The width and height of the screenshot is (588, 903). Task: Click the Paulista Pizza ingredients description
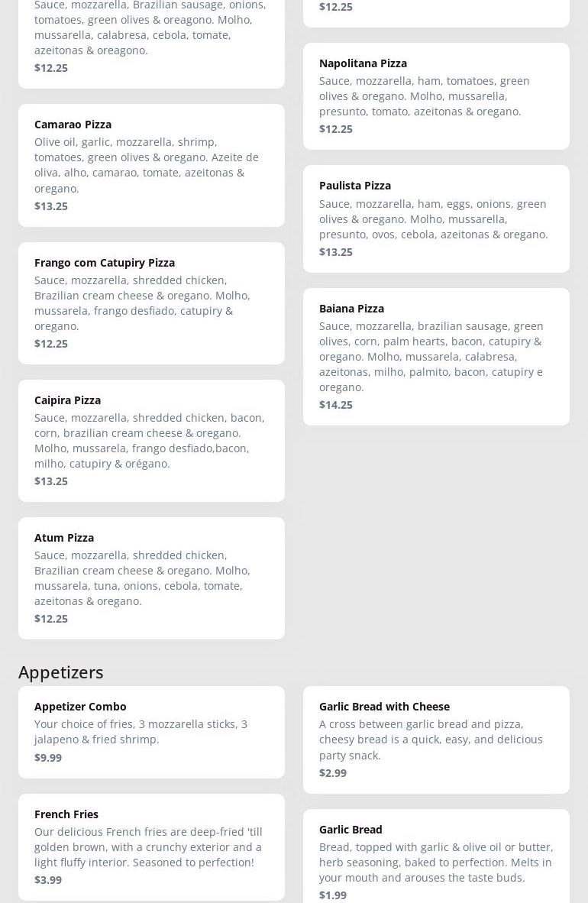click(x=433, y=219)
